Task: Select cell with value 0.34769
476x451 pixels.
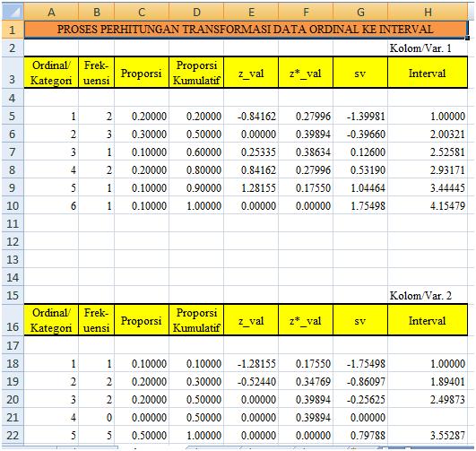Action: tap(306, 381)
